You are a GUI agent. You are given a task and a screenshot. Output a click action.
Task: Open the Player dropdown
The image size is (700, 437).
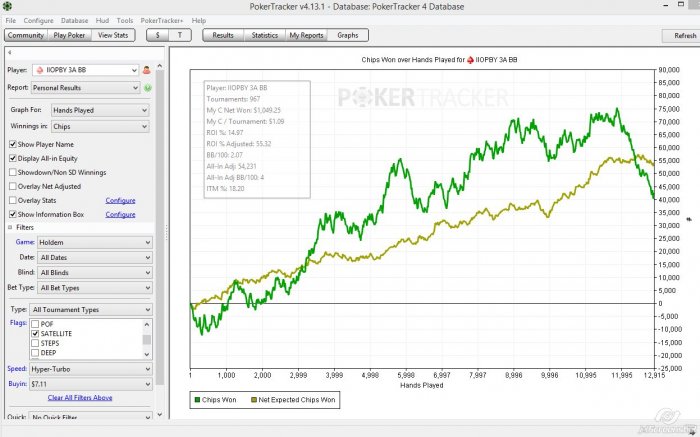85,70
